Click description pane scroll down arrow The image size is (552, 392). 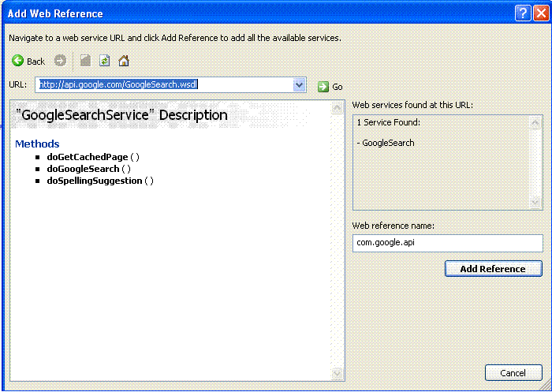(x=337, y=373)
